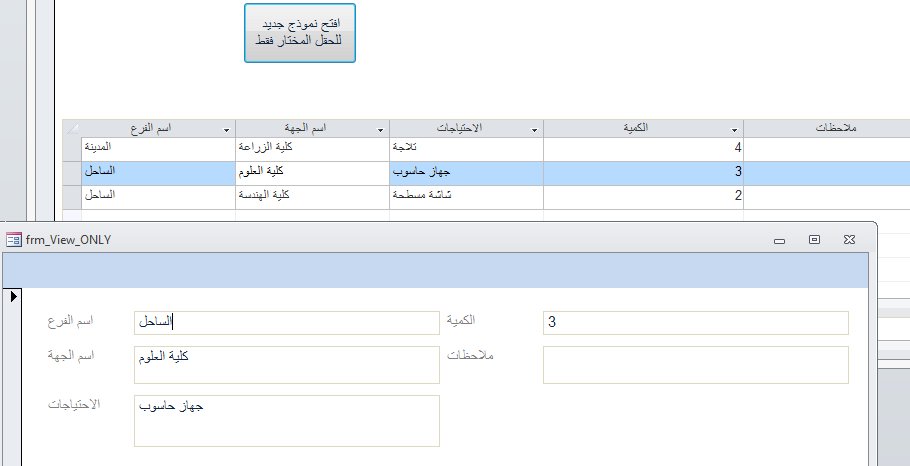Click the empty ملاحظات text box in form
The height and width of the screenshot is (466, 910).
coord(695,365)
